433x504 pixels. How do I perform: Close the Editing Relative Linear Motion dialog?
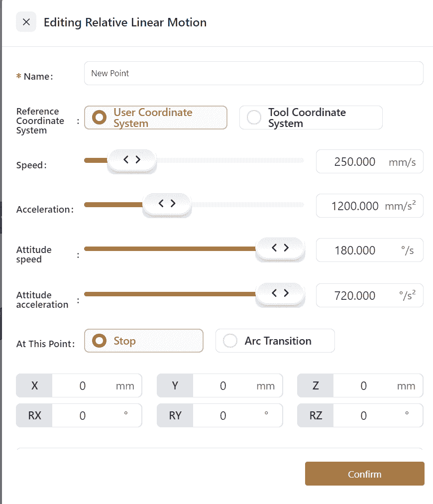pos(26,22)
